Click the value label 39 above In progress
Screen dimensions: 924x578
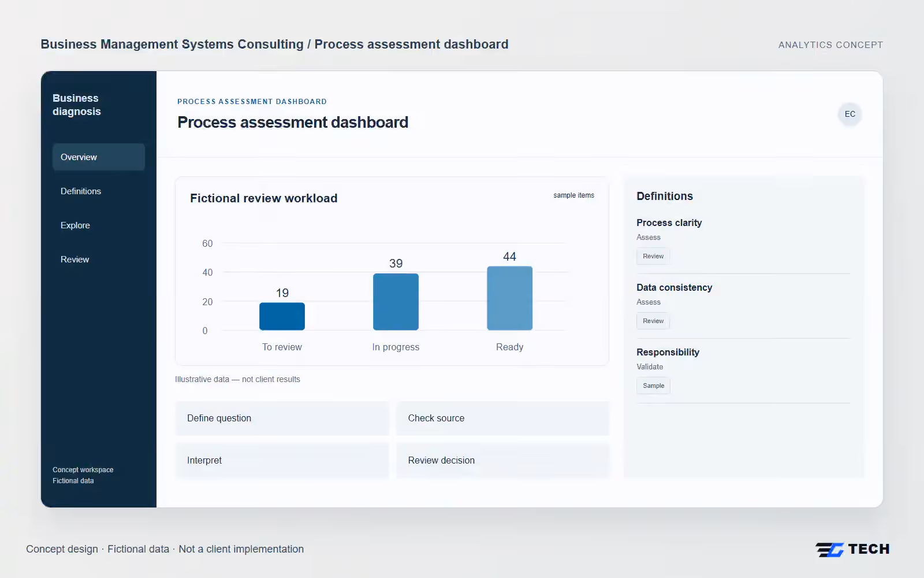click(396, 264)
